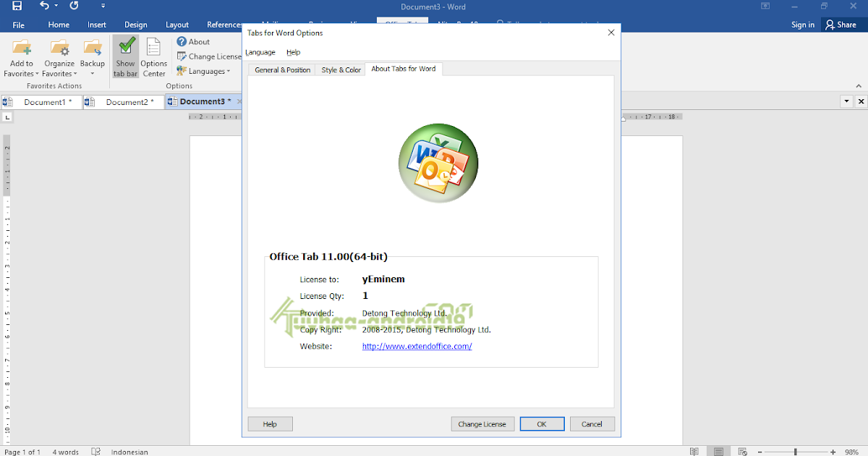Click the 98% zoom level
Screen dimensions: 868x456
851,452
